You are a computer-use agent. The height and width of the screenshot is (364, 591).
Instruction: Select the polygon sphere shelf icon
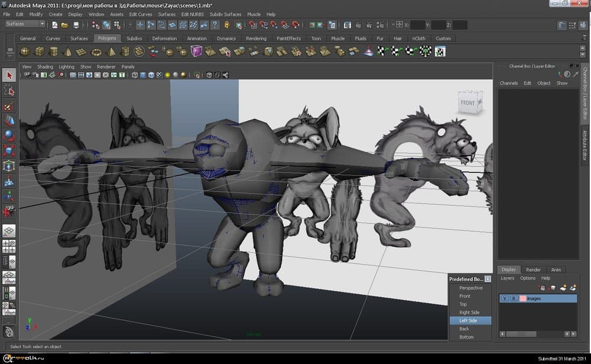point(25,52)
